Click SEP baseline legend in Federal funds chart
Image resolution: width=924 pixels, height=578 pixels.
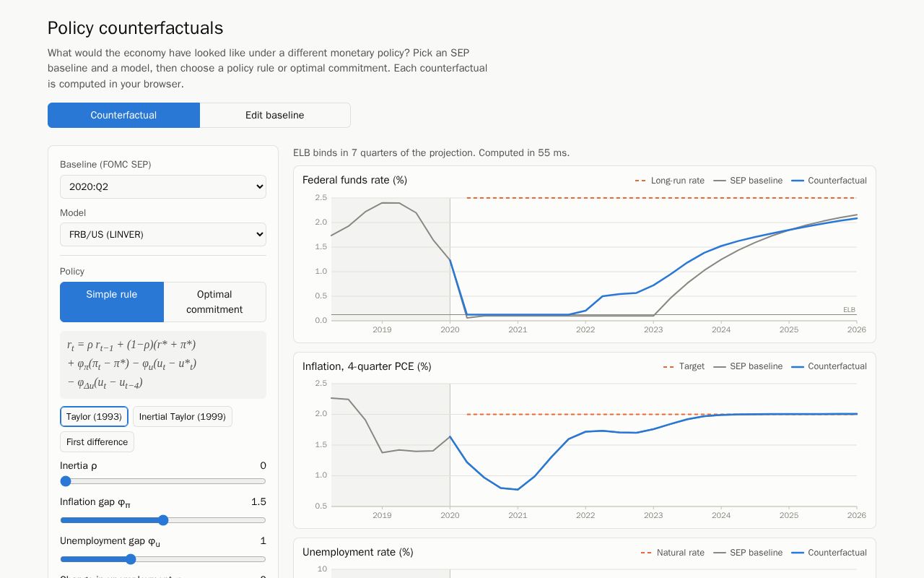pyautogui.click(x=748, y=181)
